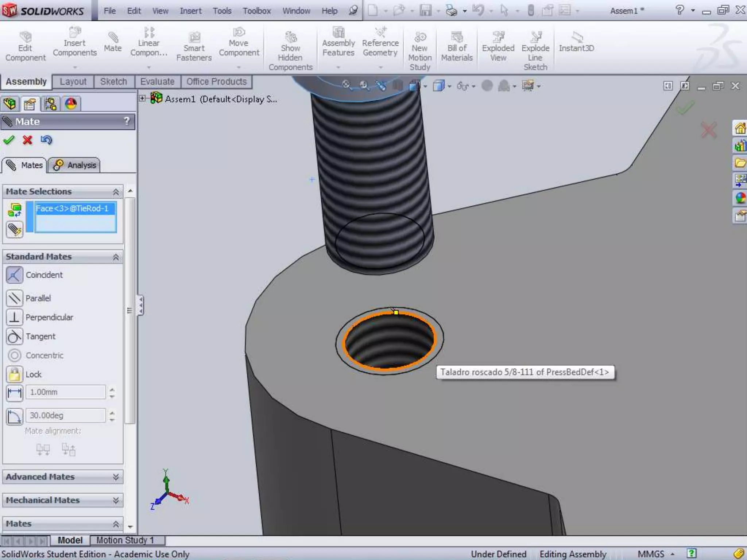Expand the Mechanical Mates section
The image size is (747, 560).
[116, 500]
